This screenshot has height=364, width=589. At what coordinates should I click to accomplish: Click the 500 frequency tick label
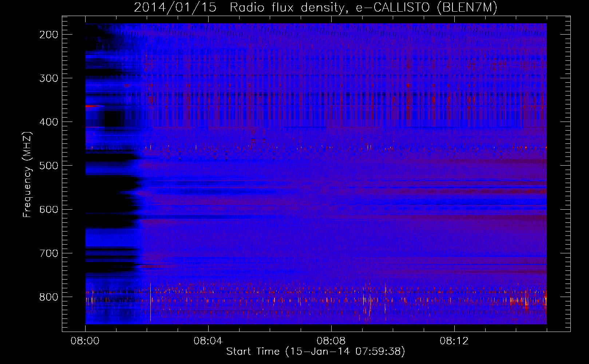point(49,166)
